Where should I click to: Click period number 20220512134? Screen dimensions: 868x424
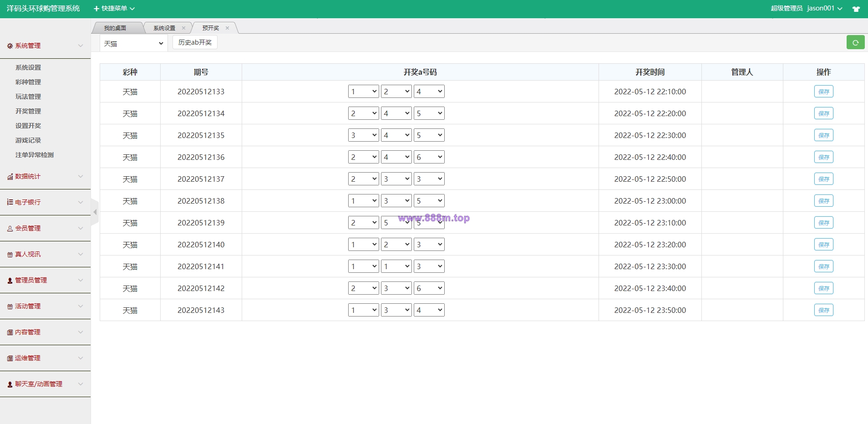tap(201, 113)
